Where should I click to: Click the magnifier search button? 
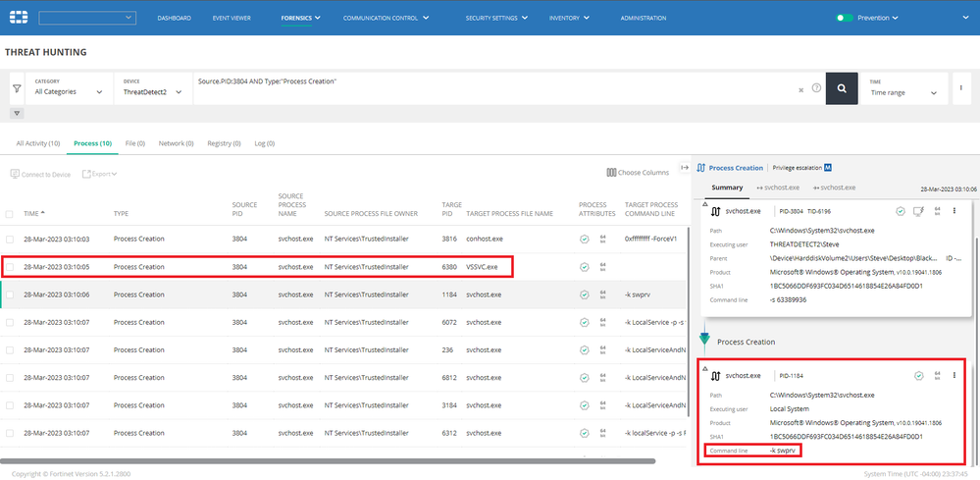pyautogui.click(x=841, y=87)
